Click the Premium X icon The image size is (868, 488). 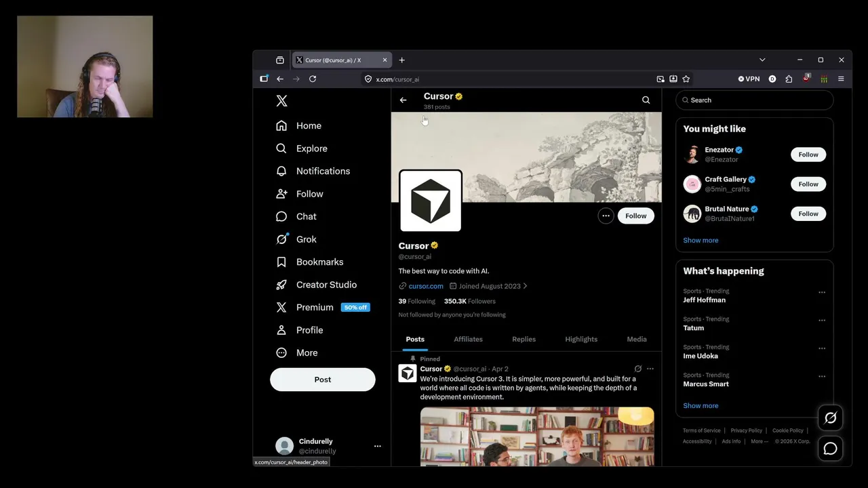pyautogui.click(x=281, y=307)
